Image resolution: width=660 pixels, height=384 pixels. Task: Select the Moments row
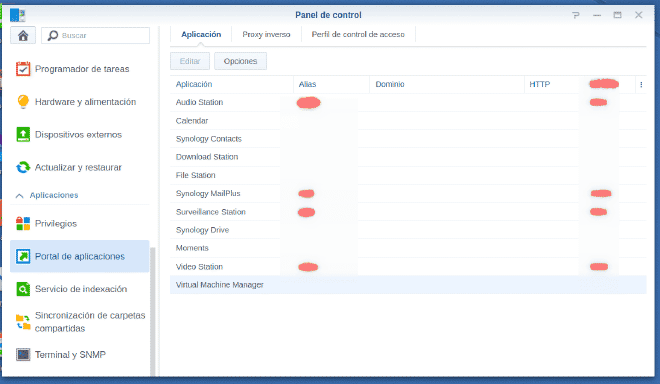click(x=408, y=248)
